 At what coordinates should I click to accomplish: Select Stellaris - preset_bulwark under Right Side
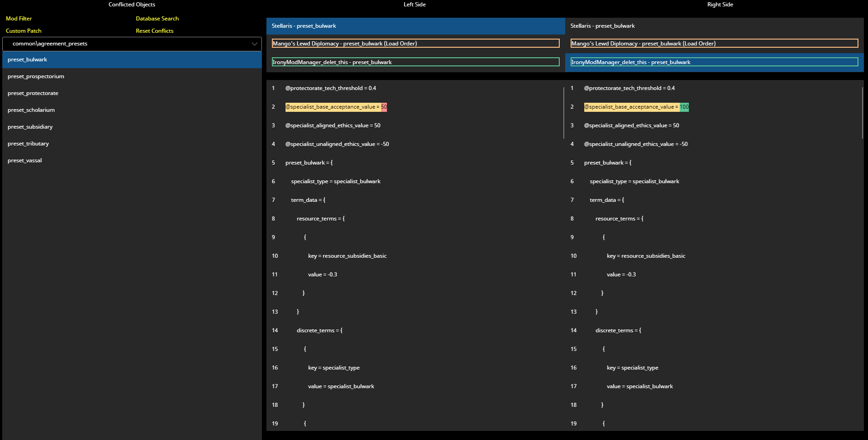click(714, 26)
